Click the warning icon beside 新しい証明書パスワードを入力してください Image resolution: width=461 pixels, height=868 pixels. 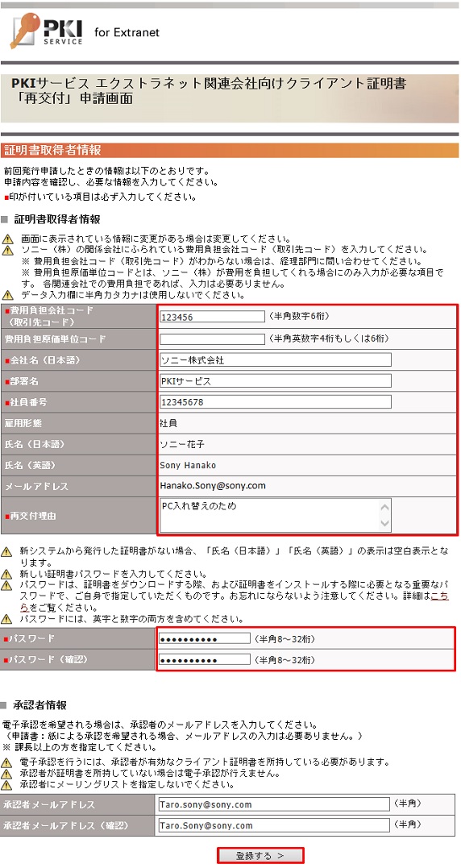point(6,575)
